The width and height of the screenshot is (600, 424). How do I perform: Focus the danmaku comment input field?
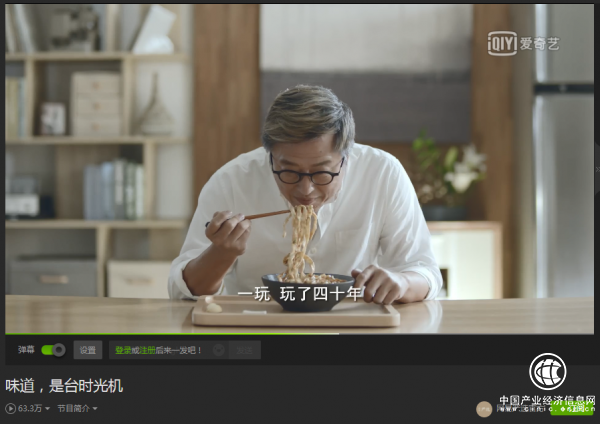tap(161, 350)
